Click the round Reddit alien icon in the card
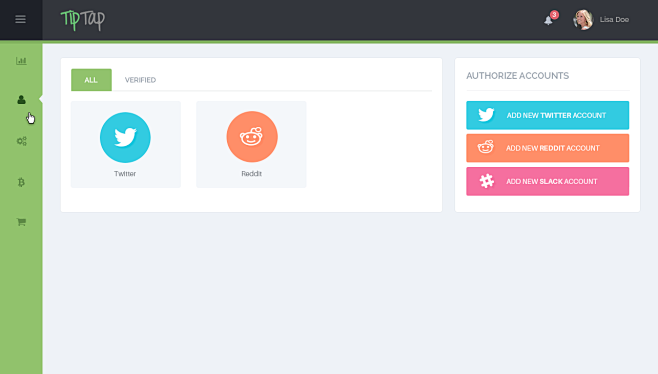658x374 pixels. tap(252, 137)
